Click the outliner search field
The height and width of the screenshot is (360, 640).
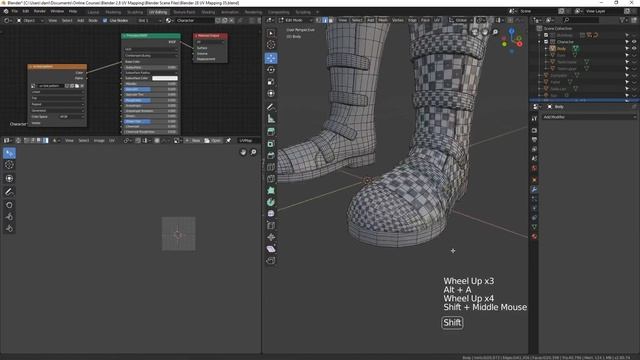582,20
